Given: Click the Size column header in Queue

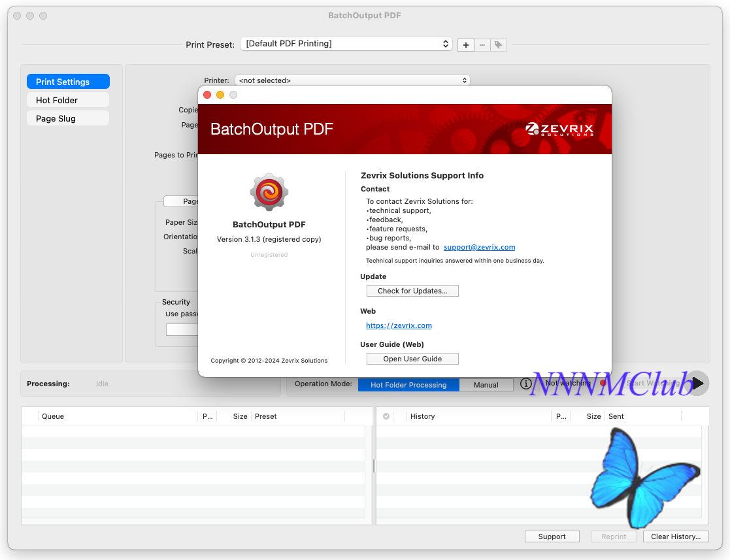Looking at the screenshot, I should pos(234,416).
